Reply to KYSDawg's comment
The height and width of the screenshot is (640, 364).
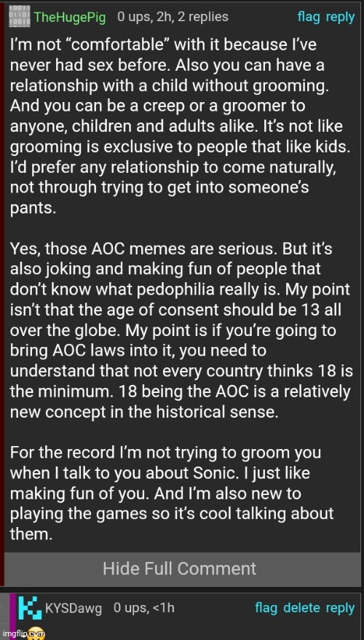pyautogui.click(x=341, y=608)
